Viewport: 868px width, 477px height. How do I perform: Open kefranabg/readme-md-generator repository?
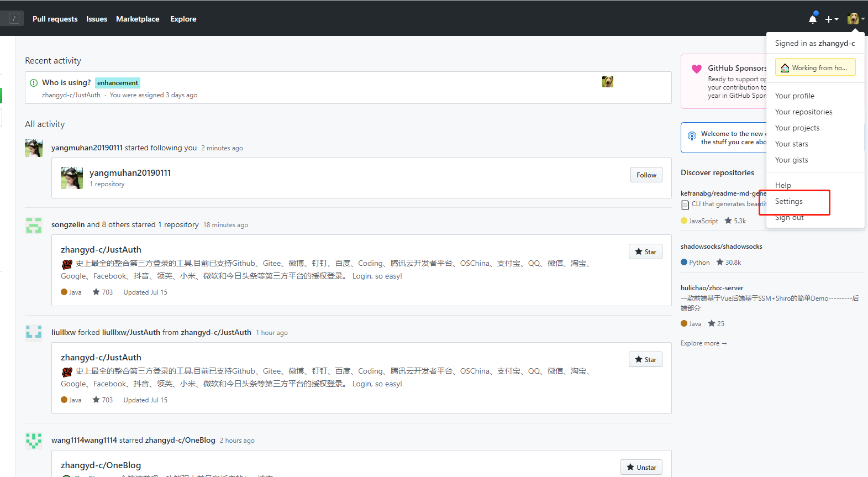coord(723,193)
